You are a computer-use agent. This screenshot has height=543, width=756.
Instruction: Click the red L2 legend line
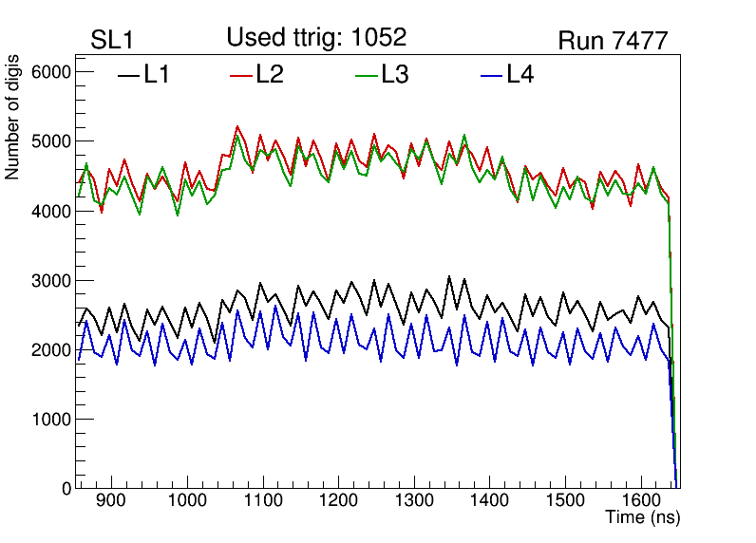pos(241,75)
